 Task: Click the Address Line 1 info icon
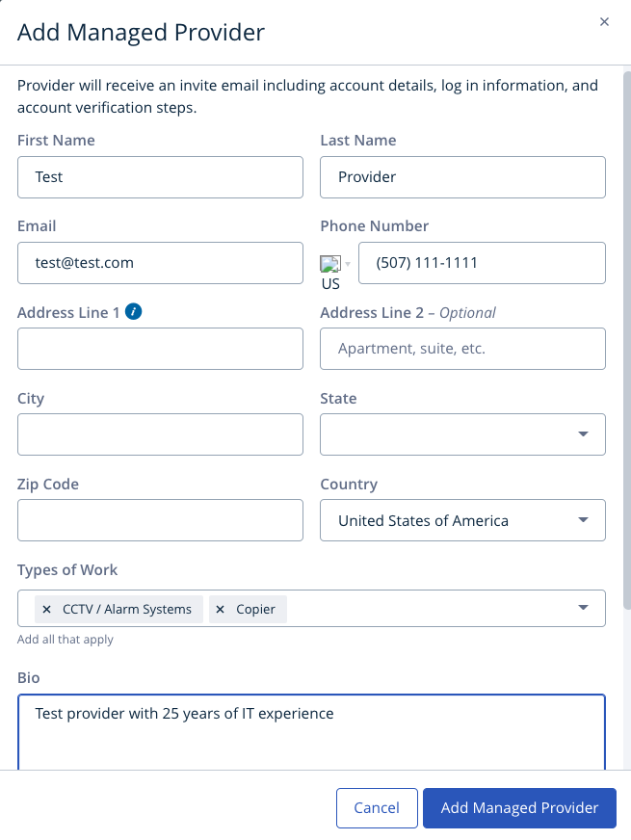pyautogui.click(x=134, y=311)
